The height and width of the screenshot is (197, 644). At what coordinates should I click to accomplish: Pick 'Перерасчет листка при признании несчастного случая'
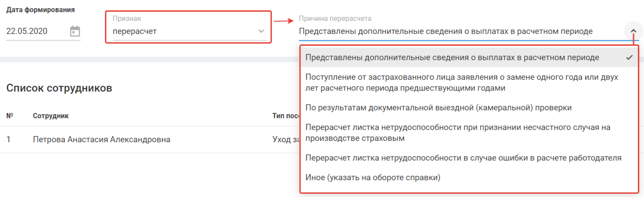(x=457, y=133)
